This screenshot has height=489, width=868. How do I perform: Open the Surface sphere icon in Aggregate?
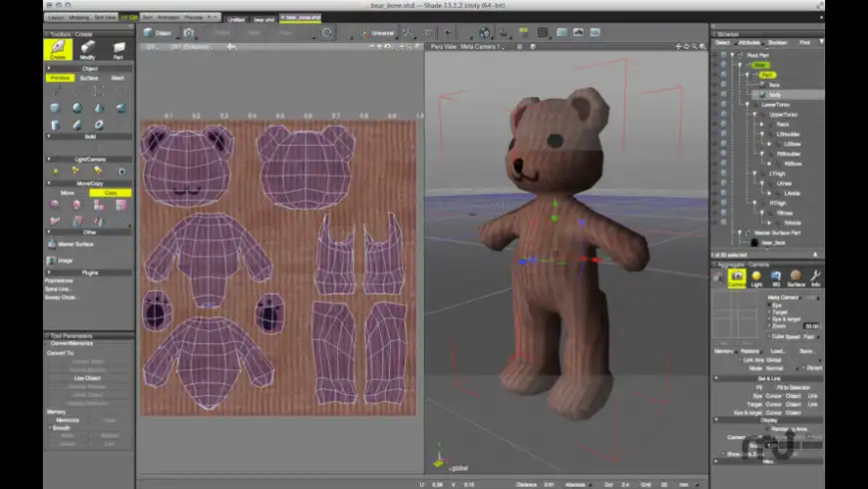coord(795,277)
